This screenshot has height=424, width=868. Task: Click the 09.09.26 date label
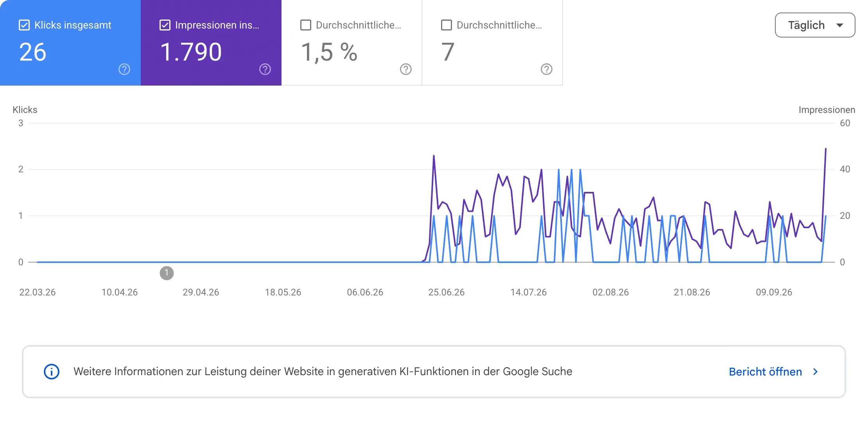point(774,292)
